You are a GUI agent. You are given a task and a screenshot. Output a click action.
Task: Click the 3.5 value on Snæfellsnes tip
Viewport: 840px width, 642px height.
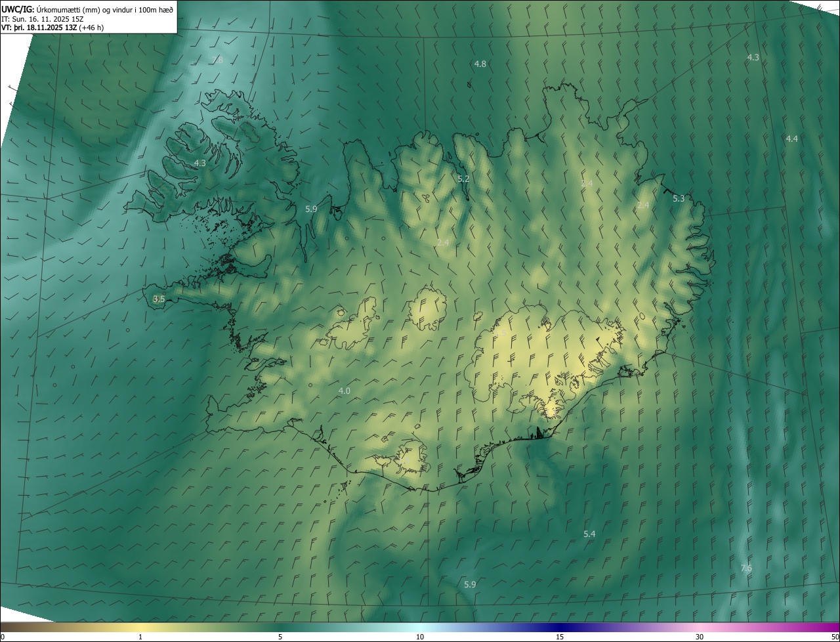(x=159, y=299)
